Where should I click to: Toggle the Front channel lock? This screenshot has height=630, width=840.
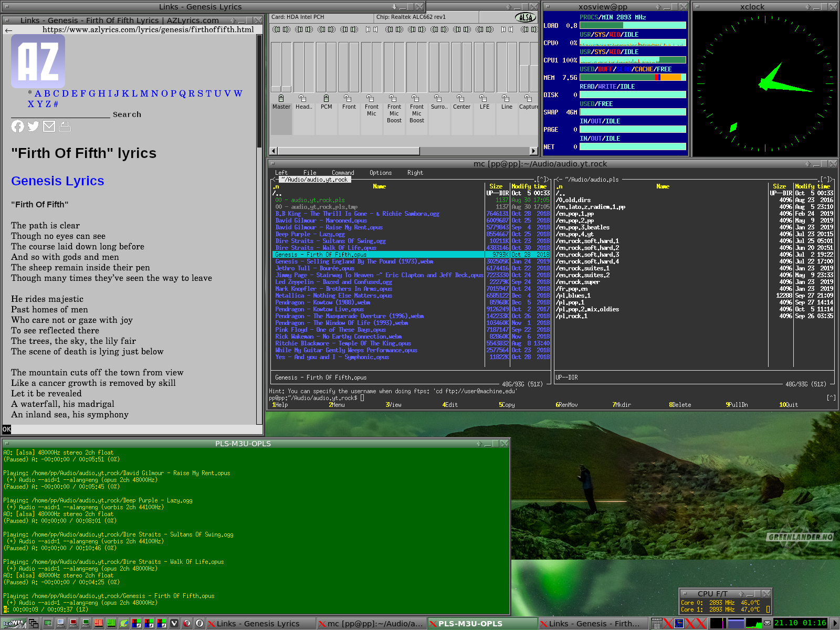348,98
